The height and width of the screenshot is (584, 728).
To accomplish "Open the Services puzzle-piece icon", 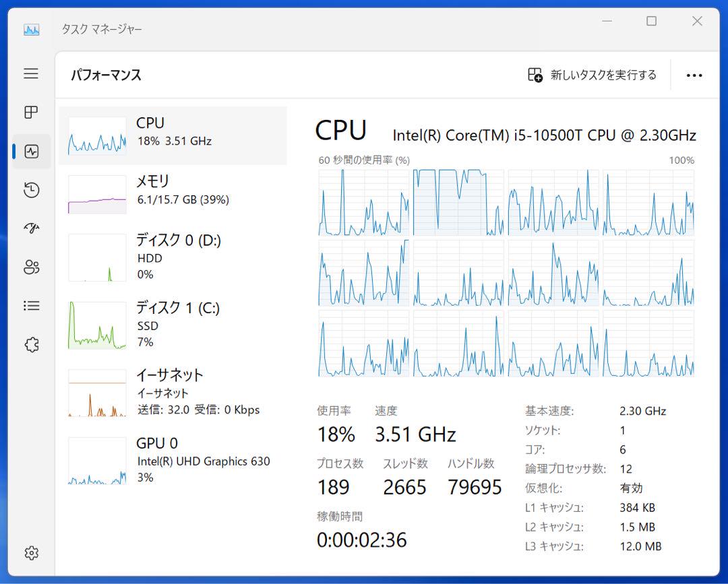I will click(x=32, y=345).
